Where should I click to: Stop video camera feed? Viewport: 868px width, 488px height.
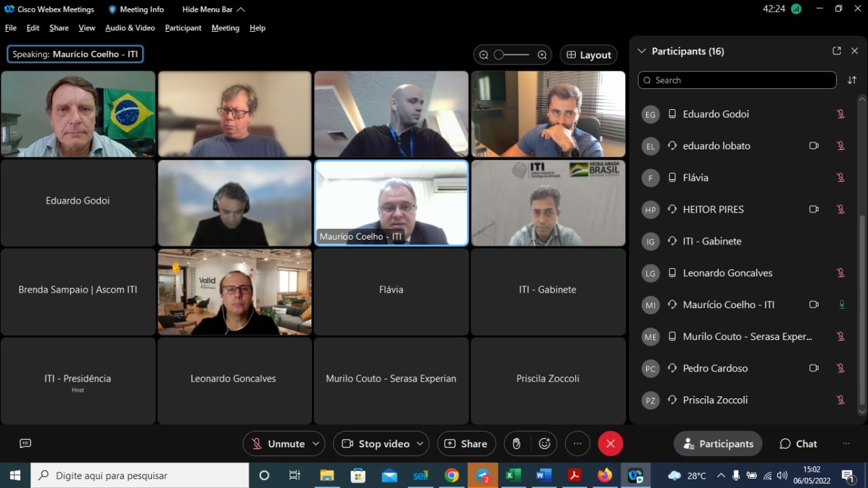pyautogui.click(x=376, y=444)
